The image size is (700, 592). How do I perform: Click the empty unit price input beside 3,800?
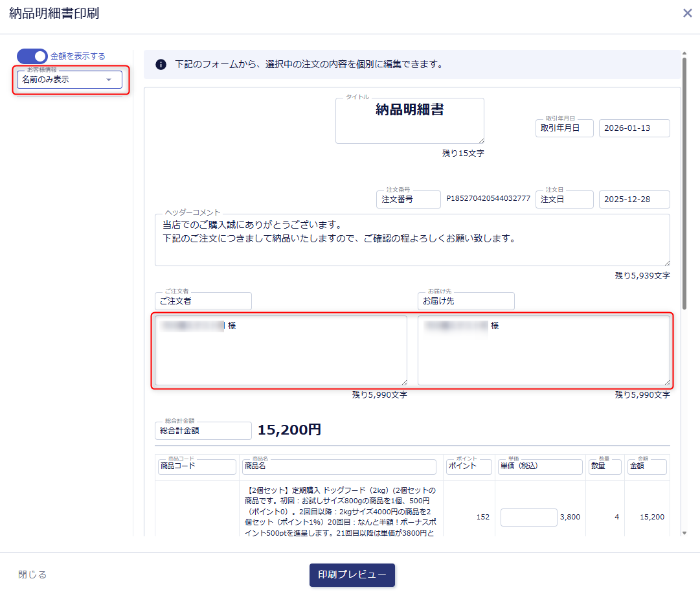[528, 518]
